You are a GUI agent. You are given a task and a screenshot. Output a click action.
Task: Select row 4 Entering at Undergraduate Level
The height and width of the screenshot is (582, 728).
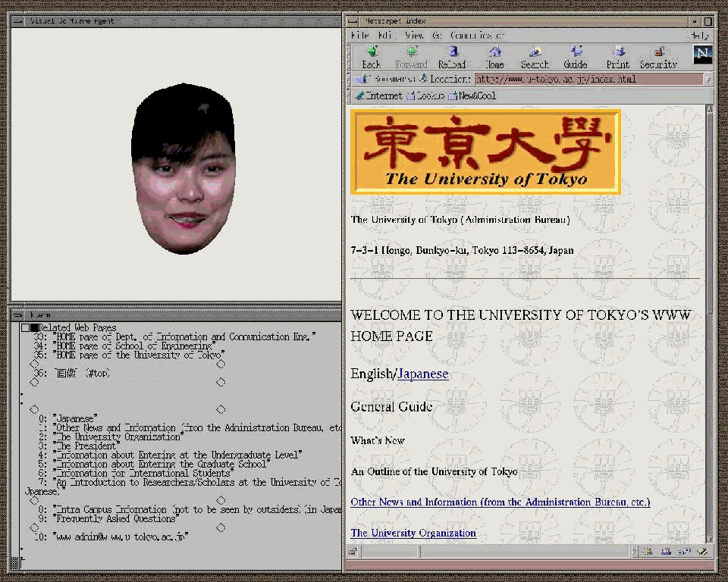pos(171,455)
